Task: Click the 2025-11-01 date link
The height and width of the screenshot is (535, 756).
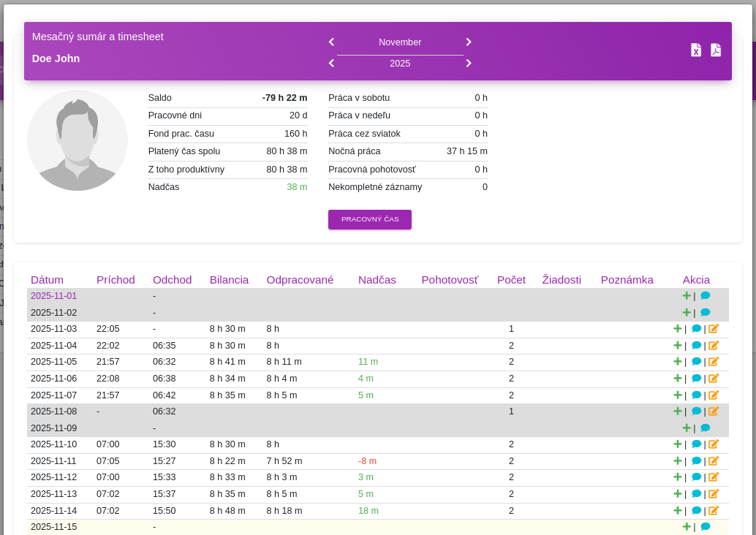Action: 53,296
